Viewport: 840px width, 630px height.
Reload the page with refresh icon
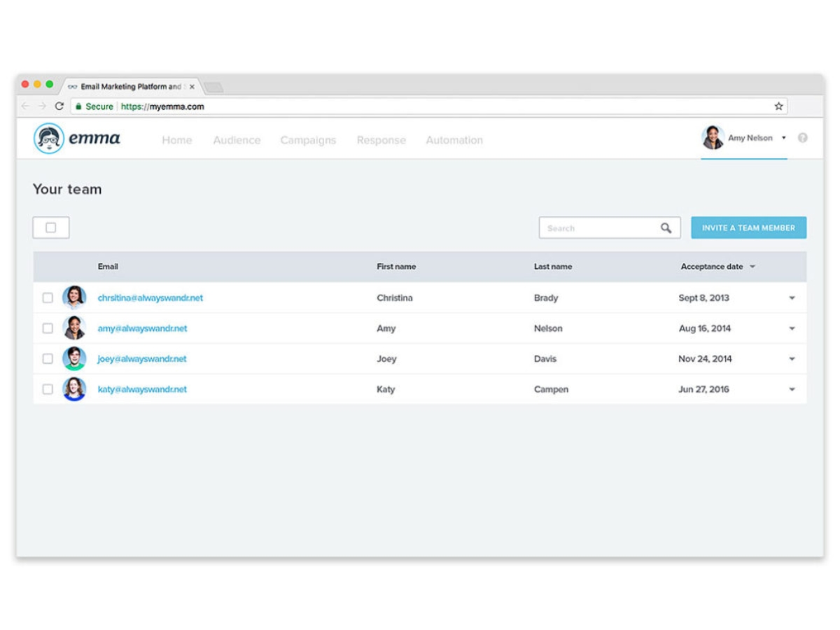click(59, 106)
